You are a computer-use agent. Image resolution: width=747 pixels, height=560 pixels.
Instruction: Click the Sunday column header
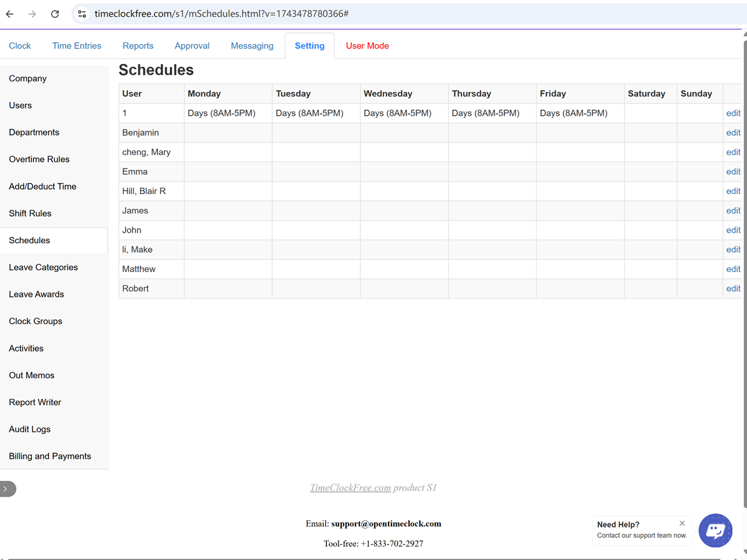[x=700, y=93]
